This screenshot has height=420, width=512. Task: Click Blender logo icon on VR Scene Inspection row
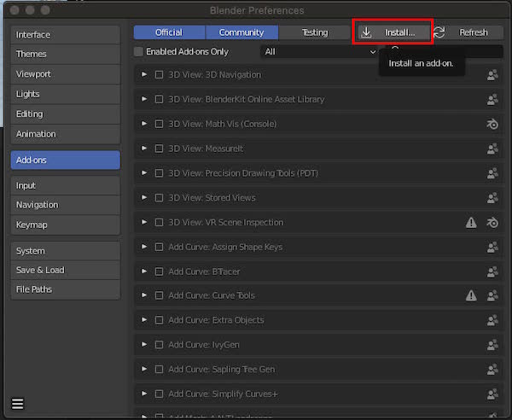[492, 223]
